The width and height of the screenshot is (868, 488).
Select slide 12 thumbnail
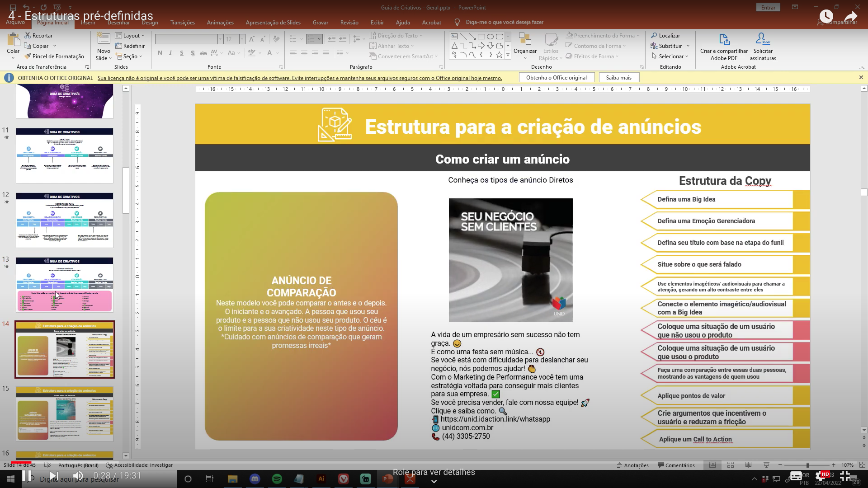pyautogui.click(x=64, y=220)
